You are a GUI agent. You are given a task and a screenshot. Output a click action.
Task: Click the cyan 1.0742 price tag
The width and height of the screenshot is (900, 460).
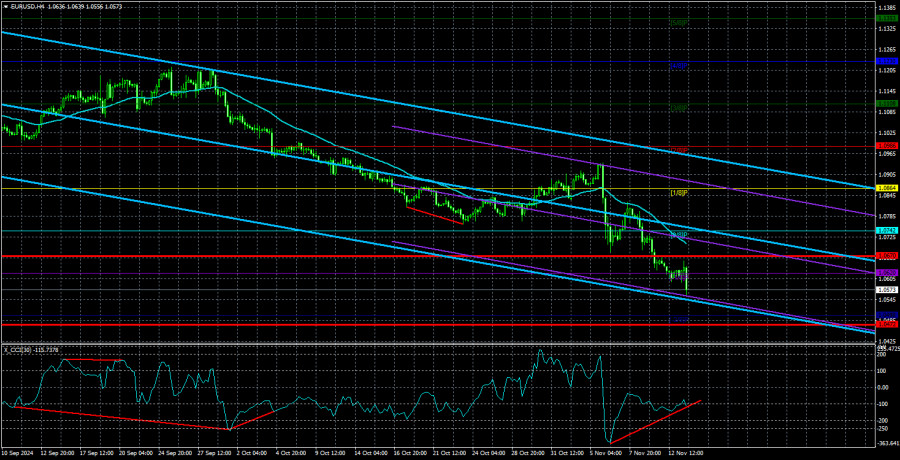(887, 230)
